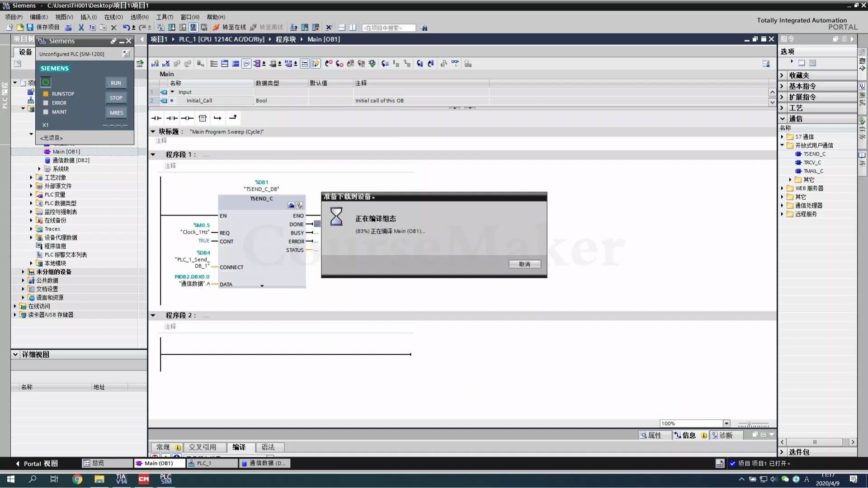Click the download to device toolbar icon

click(171, 28)
